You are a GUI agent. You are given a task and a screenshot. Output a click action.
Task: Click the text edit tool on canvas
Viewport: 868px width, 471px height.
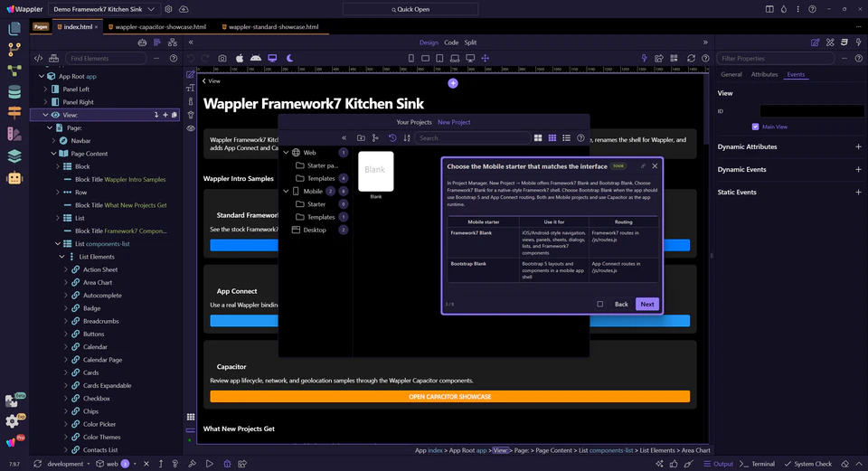pyautogui.click(x=191, y=88)
